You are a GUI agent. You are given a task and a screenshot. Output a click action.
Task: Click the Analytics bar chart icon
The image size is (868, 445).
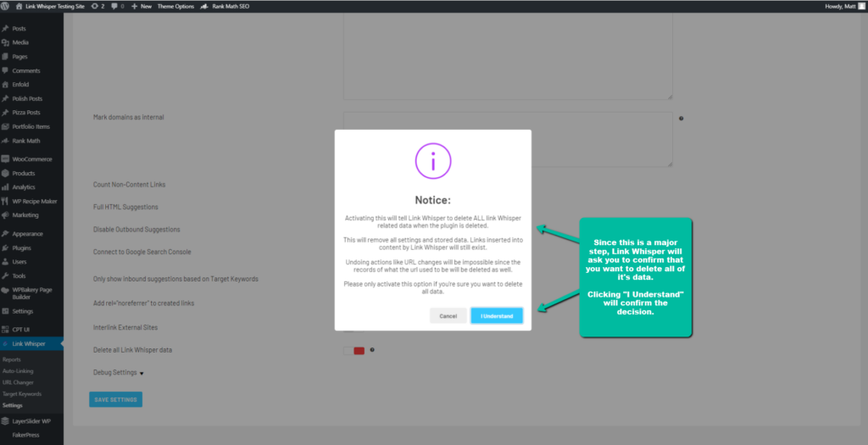coord(6,187)
